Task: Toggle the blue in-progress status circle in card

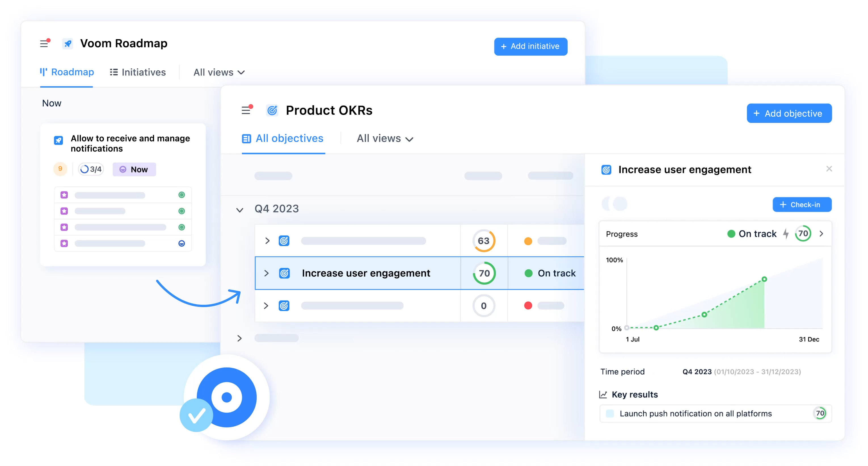Action: pyautogui.click(x=182, y=244)
